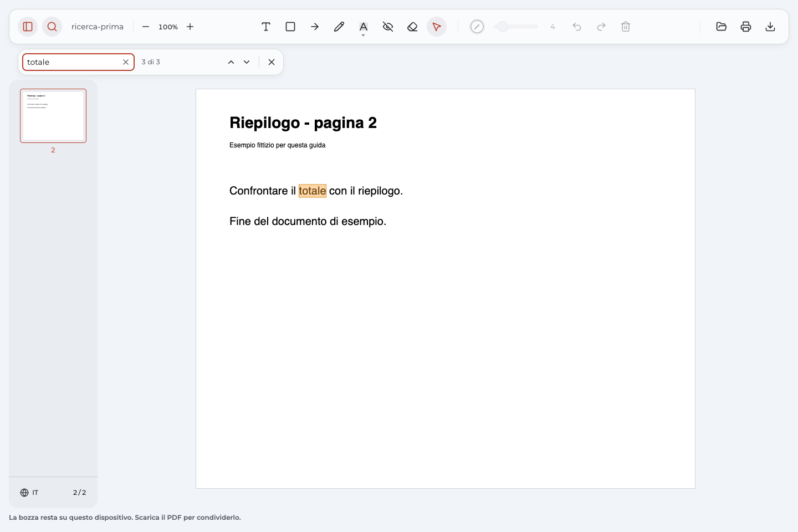Zoom out with the minus button
Image resolution: width=798 pixels, height=532 pixels.
(x=146, y=27)
